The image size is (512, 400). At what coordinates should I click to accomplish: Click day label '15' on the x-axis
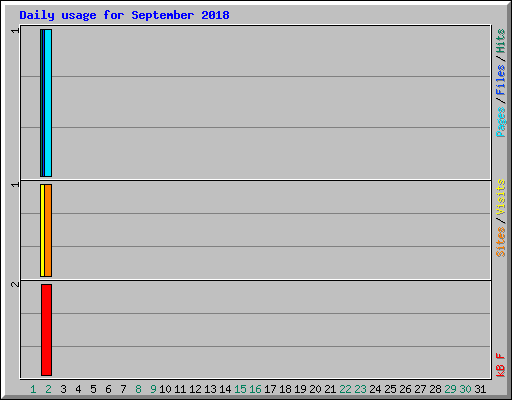240,389
